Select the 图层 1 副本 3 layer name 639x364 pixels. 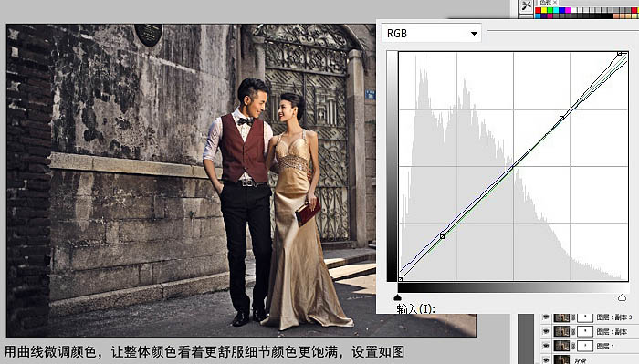click(614, 317)
